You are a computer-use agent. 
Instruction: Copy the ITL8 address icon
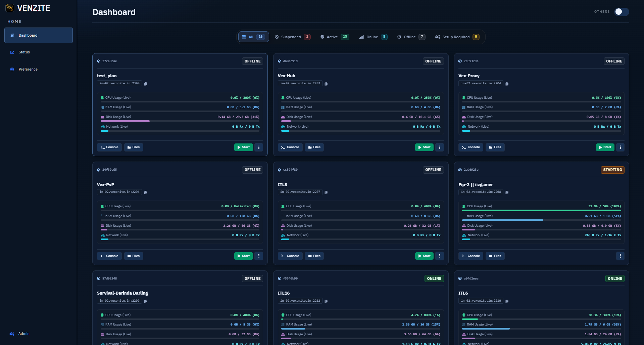point(326,192)
